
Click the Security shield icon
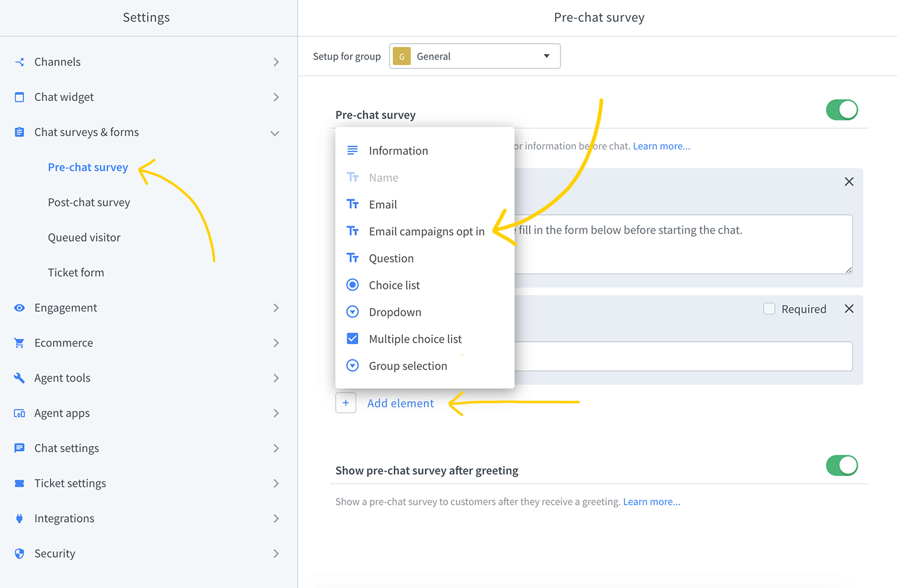click(19, 554)
